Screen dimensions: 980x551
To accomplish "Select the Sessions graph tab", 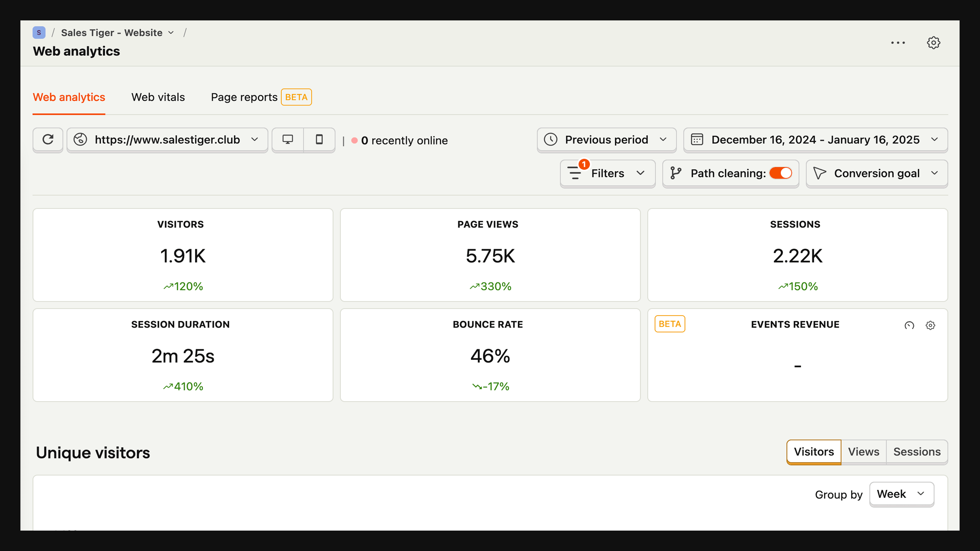I will 917,452.
